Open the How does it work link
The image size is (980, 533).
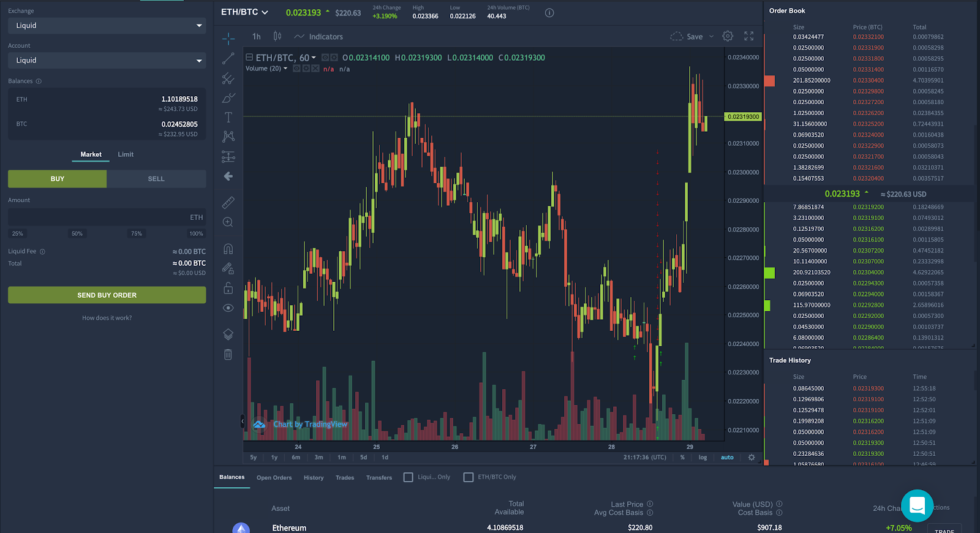[107, 318]
